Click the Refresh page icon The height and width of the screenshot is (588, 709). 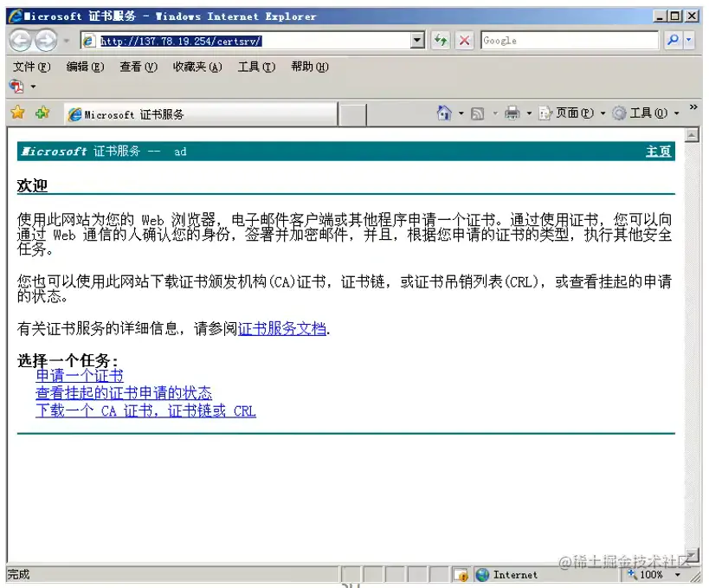click(x=441, y=41)
